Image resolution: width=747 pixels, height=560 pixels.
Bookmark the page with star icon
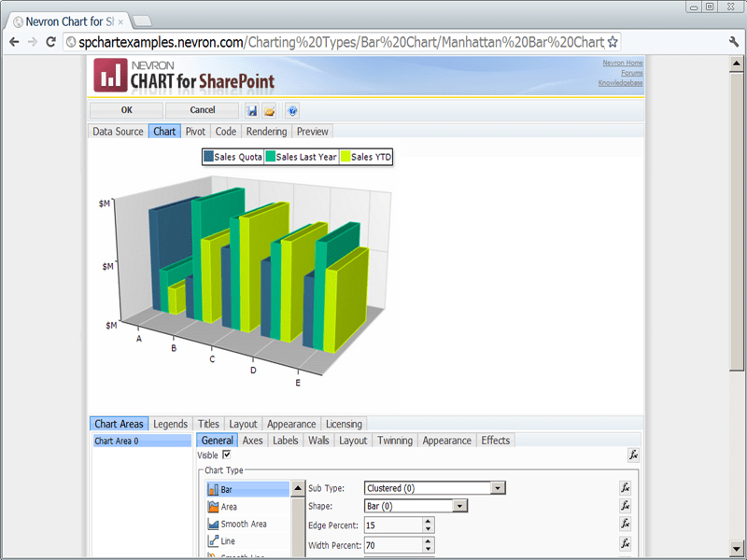(613, 42)
